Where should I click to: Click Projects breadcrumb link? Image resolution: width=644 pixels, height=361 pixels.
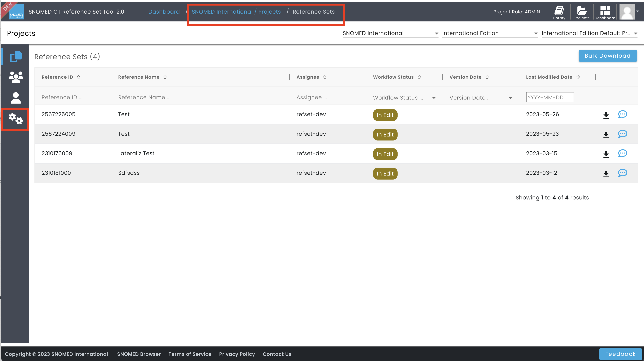click(270, 12)
